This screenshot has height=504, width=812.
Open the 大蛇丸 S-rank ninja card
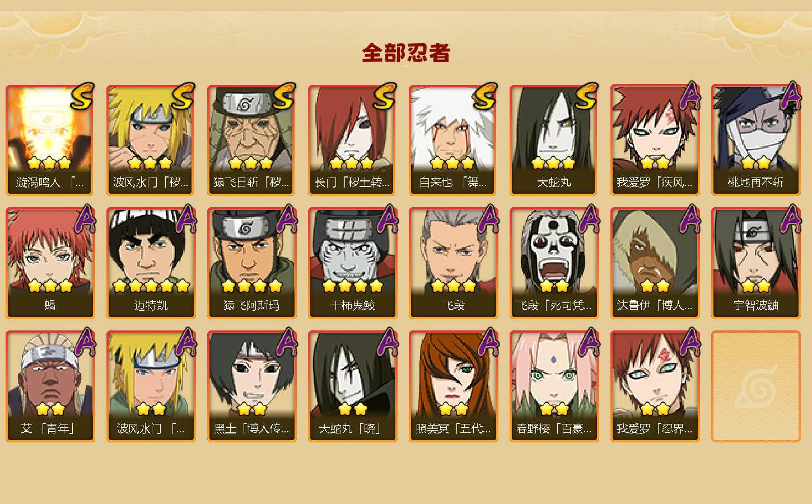(554, 140)
